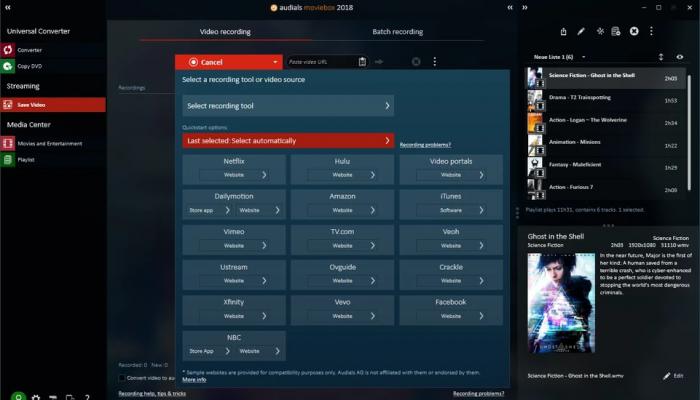Open the Converter tool in sidebar
The width and height of the screenshot is (700, 400).
tap(53, 50)
